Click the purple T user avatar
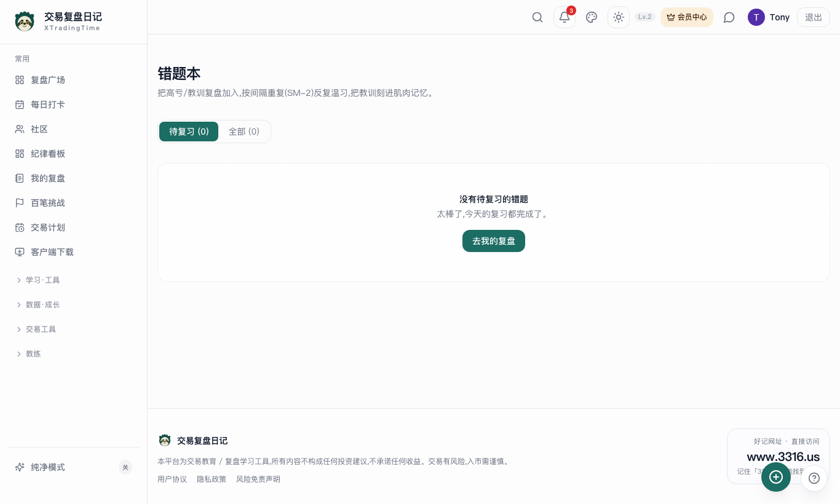Image resolution: width=840 pixels, height=504 pixels. click(x=756, y=17)
